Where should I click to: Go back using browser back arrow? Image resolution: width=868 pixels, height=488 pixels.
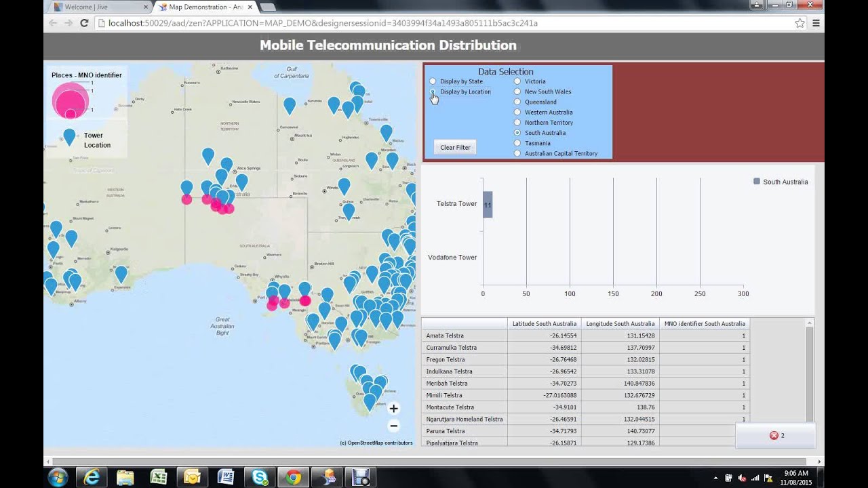(53, 23)
